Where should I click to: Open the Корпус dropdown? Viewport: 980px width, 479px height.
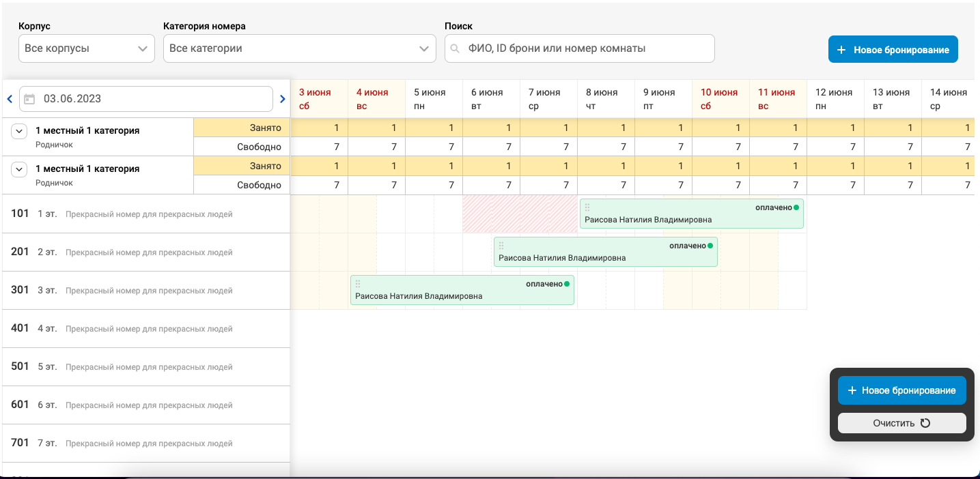click(87, 48)
